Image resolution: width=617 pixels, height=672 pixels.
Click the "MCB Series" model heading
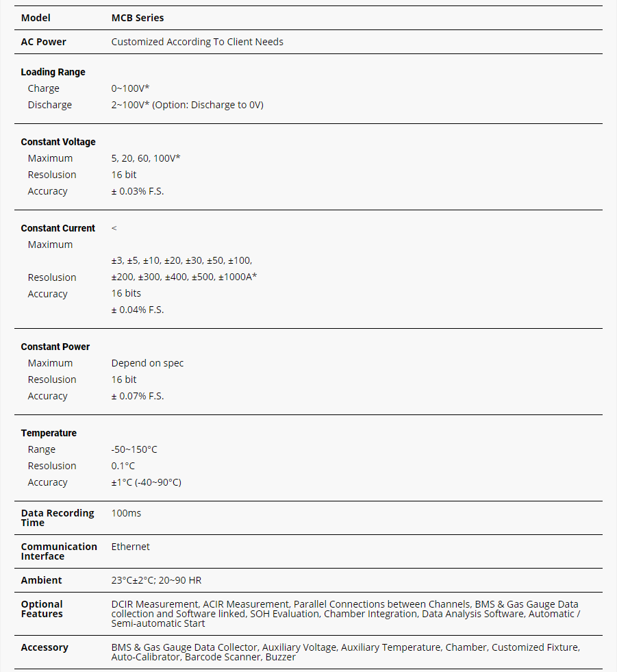pos(138,18)
